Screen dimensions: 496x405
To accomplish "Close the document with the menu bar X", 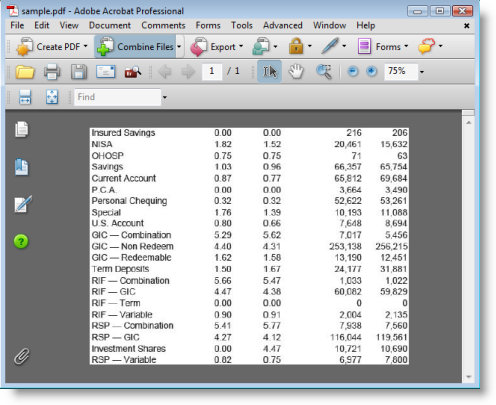I will click(467, 26).
